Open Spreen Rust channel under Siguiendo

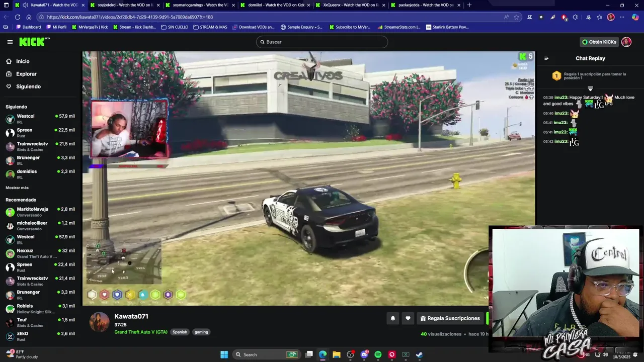click(x=40, y=132)
